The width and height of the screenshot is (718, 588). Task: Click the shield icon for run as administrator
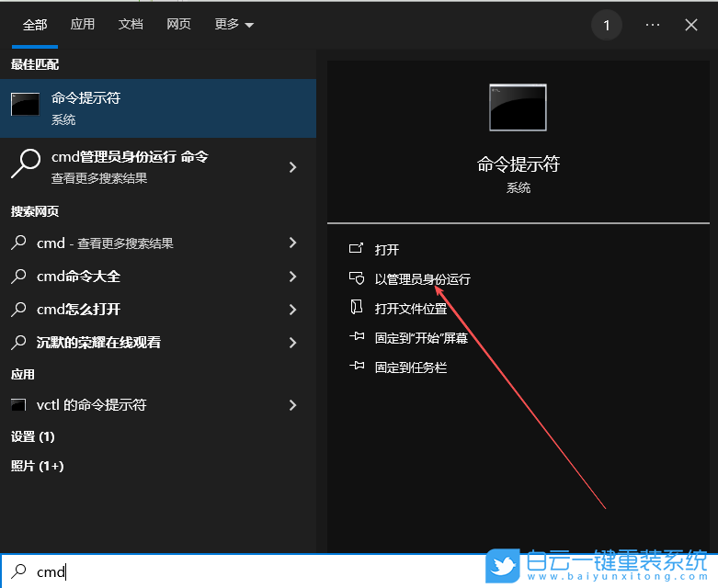[x=357, y=278]
